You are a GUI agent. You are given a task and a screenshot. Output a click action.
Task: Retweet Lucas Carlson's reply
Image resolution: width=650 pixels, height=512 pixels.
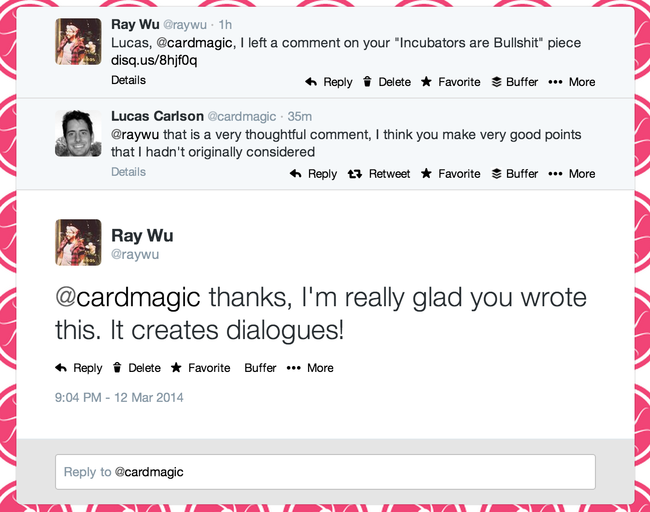378,174
